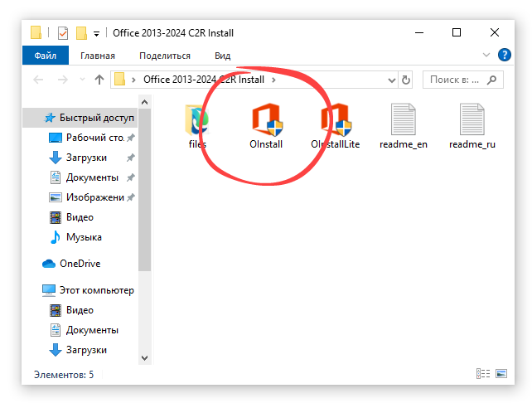Click the navigation pane scrollbar thumb

click(x=144, y=190)
